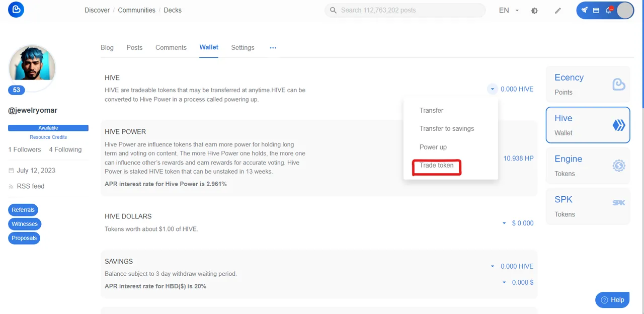644x314 pixels.
Task: Click the SPK Tokens logo icon
Action: coord(618,203)
